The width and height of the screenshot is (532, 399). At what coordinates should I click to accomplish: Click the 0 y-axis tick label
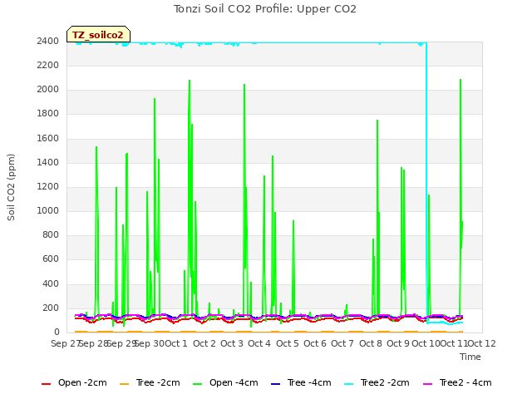(57, 332)
